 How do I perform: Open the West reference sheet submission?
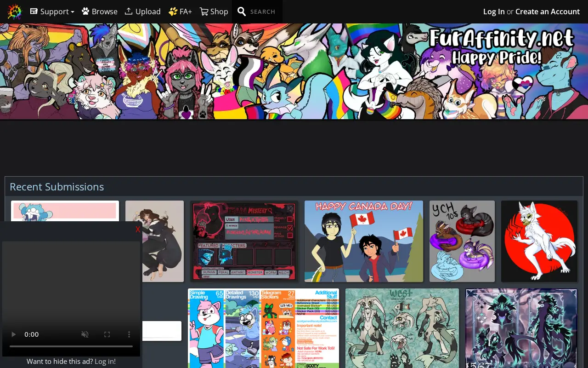tap(402, 328)
